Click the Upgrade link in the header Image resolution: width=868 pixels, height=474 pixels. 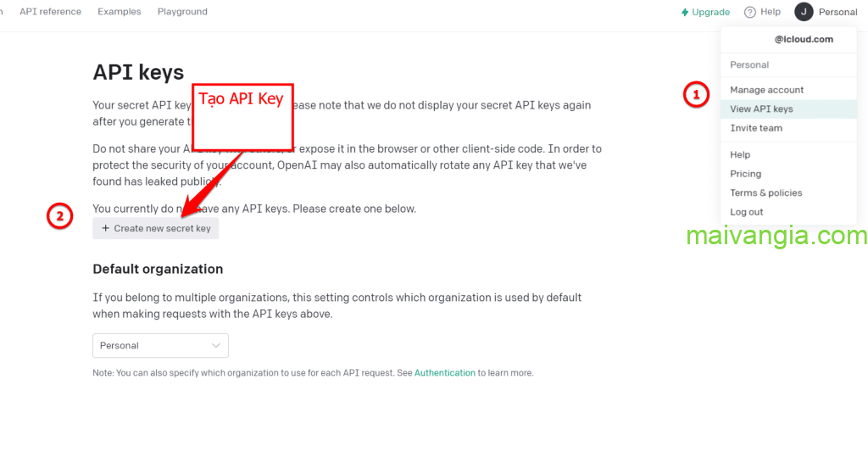pos(710,13)
